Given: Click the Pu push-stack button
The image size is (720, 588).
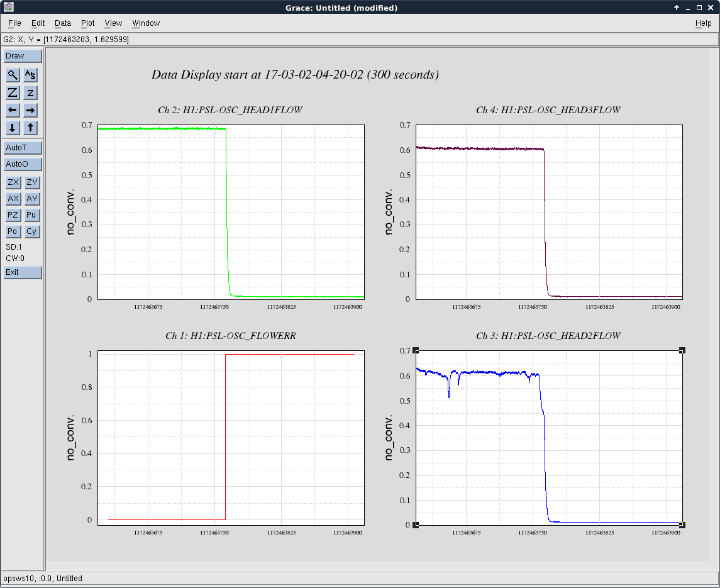Looking at the screenshot, I should click(x=31, y=215).
